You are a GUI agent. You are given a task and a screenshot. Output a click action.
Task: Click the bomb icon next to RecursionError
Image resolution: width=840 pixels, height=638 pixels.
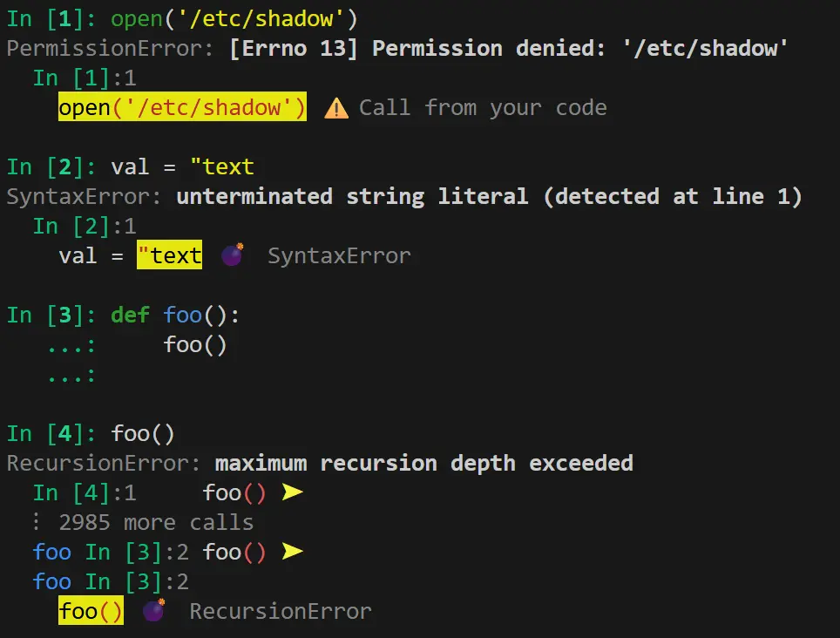tap(153, 611)
